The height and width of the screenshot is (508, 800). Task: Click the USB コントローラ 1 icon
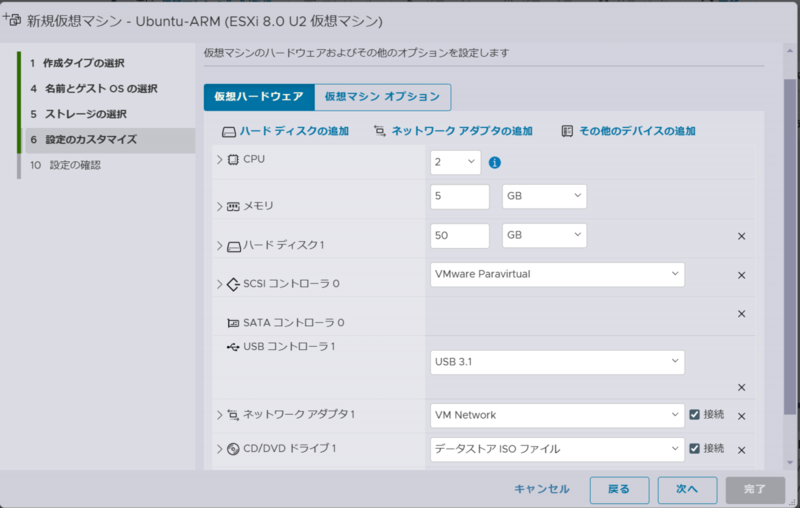(233, 347)
